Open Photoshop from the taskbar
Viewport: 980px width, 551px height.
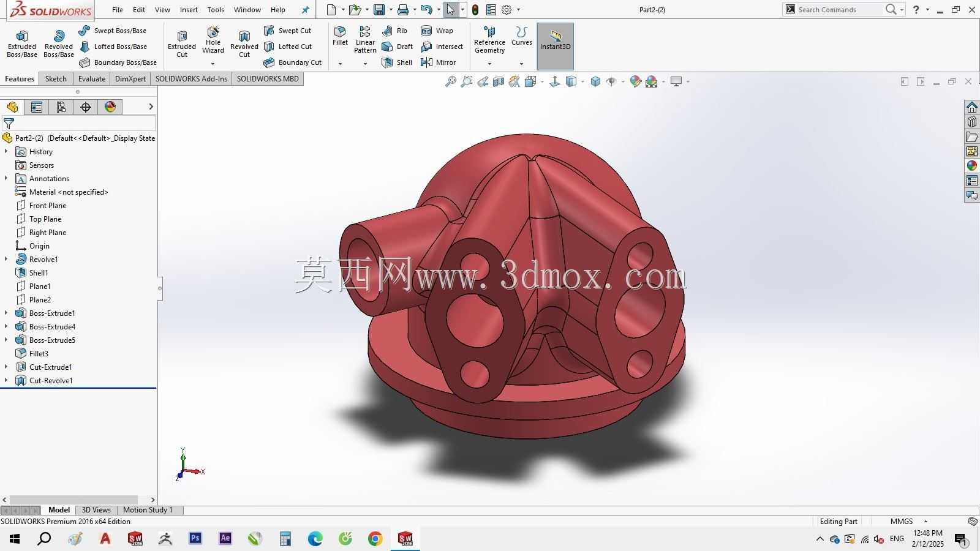(195, 539)
